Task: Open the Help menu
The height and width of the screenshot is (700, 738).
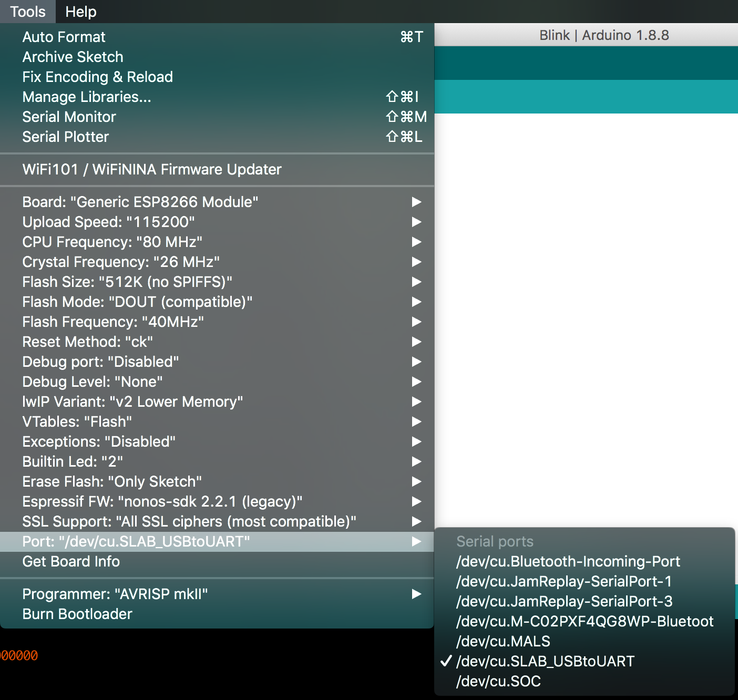Action: click(80, 12)
